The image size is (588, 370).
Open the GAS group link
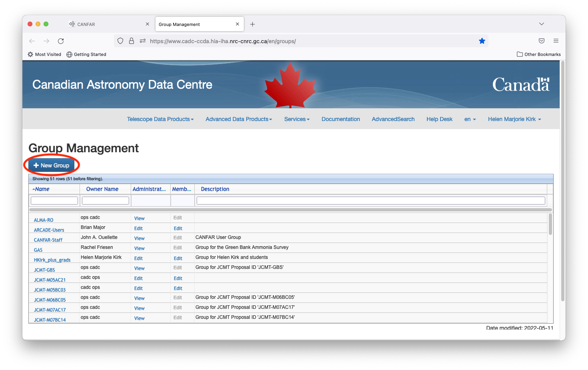38,250
